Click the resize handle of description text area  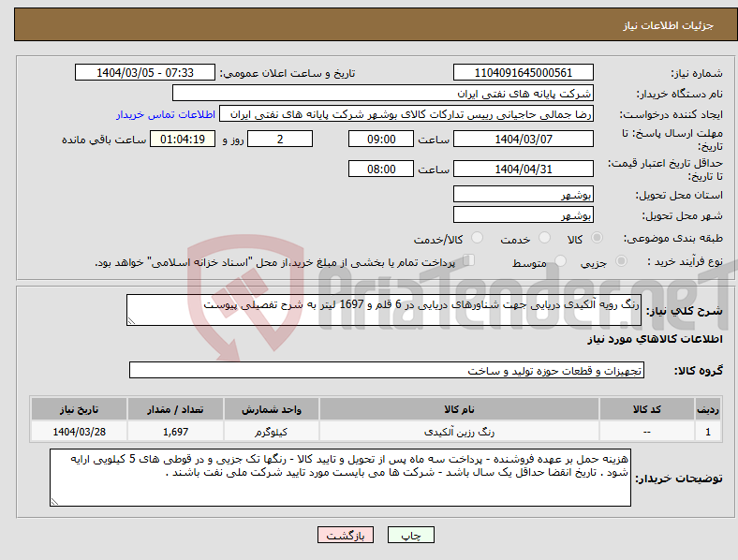[x=131, y=321]
